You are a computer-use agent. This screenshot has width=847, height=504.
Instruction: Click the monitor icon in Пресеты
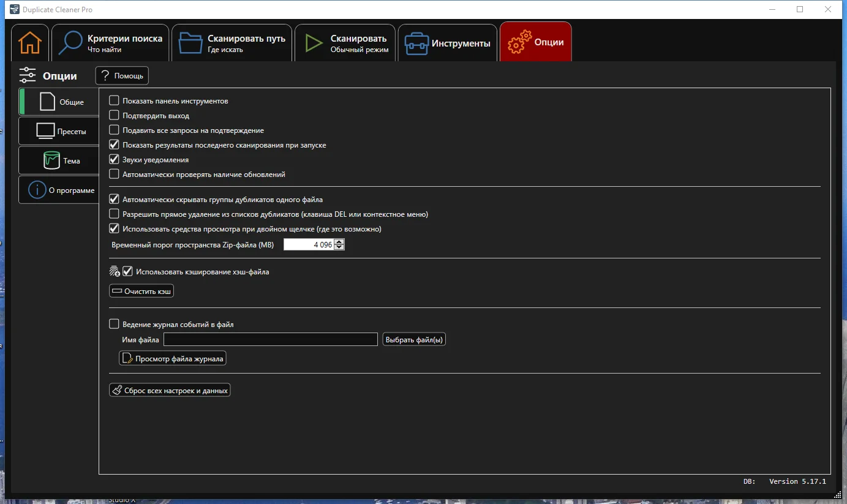coord(45,131)
